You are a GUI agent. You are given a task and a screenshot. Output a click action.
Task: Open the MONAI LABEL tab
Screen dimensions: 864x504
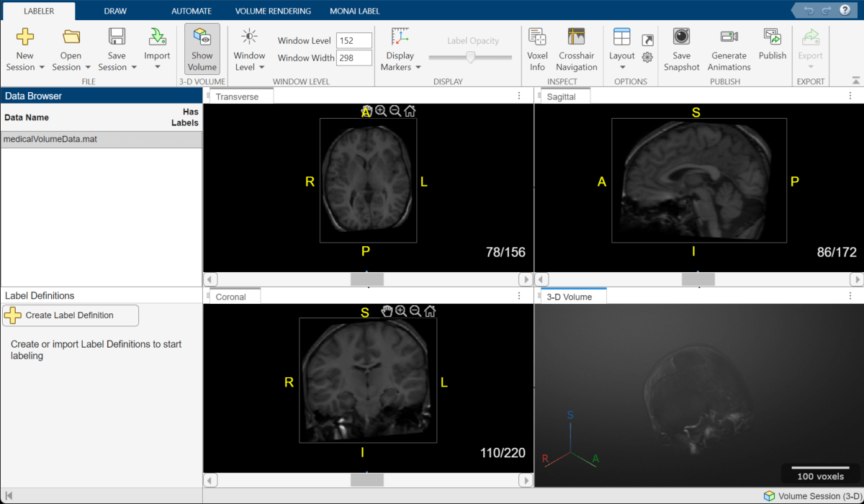[x=354, y=11]
